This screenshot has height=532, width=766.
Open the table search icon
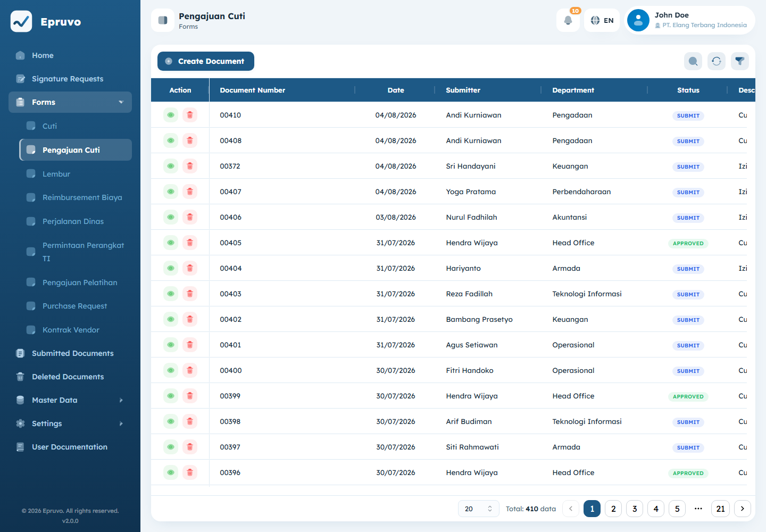[693, 61]
